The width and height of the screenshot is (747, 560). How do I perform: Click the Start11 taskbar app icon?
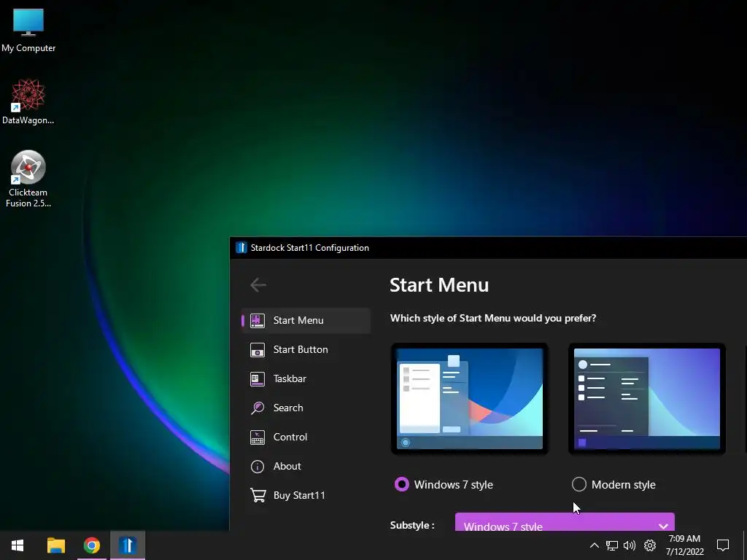tap(128, 545)
